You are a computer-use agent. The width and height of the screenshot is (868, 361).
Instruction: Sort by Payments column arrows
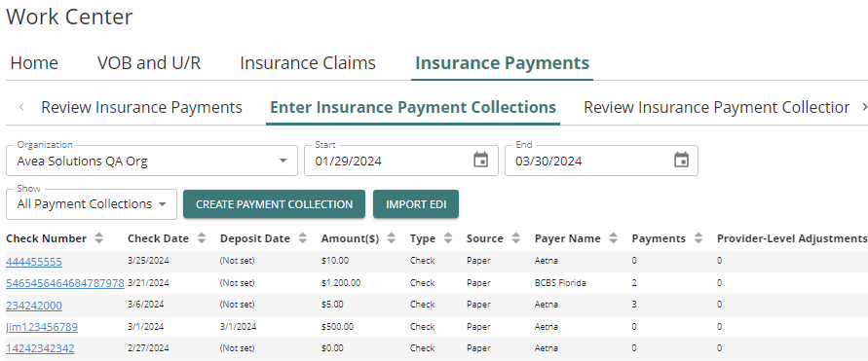click(698, 238)
